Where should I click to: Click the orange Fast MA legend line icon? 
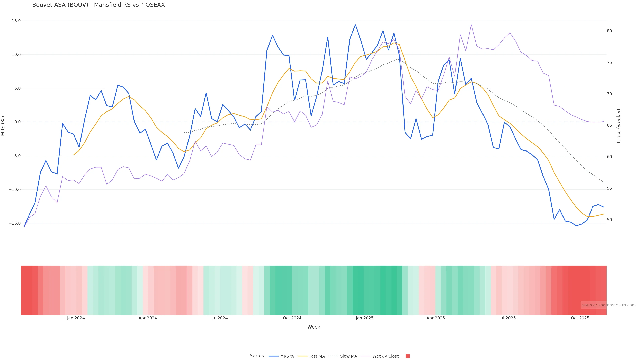click(303, 356)
